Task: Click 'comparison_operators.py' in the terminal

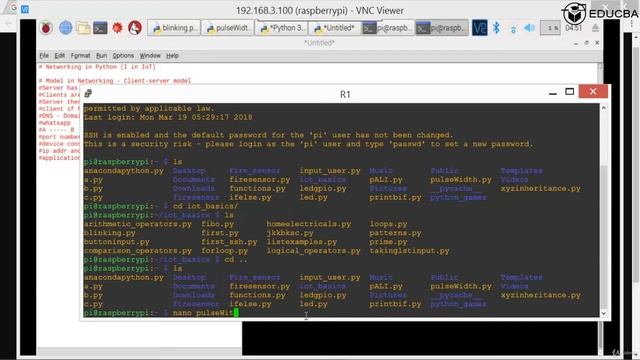Action: coord(138,251)
